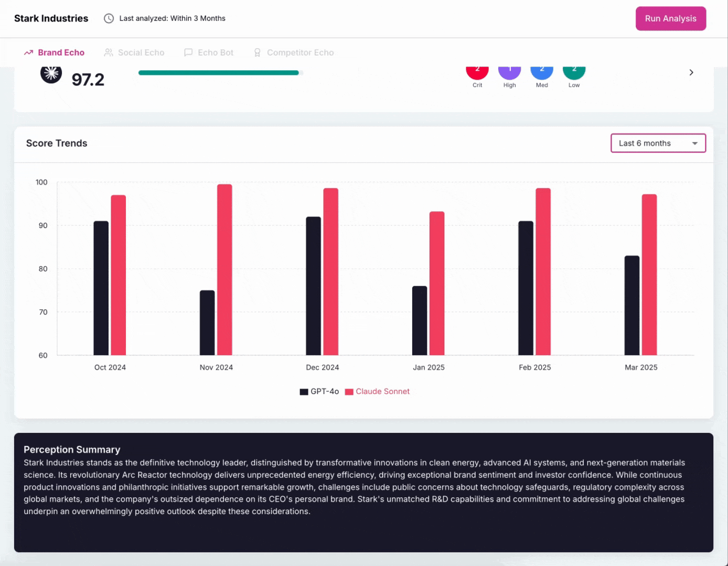Select the purple High severity badge
Viewport: 728px width, 566px height.
pyautogui.click(x=509, y=73)
